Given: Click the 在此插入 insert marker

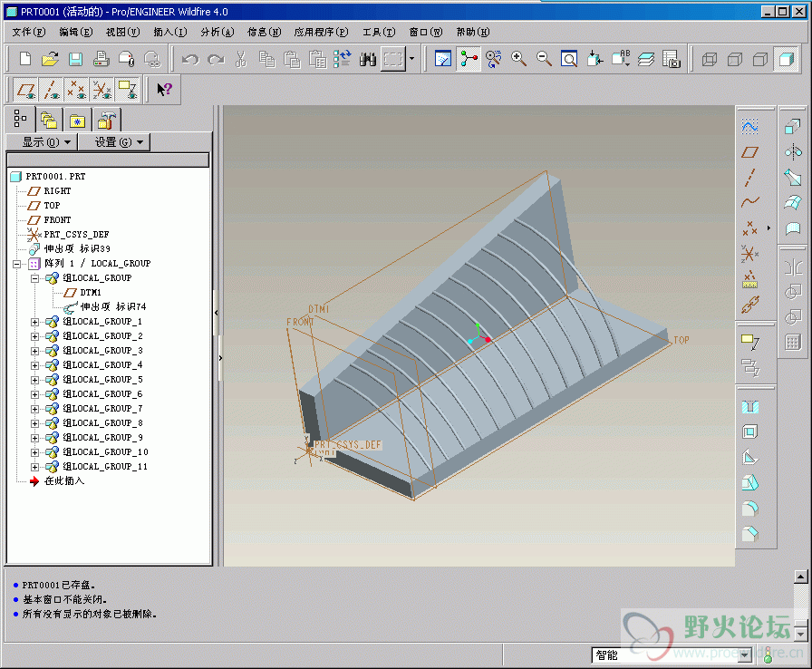Looking at the screenshot, I should 63,481.
